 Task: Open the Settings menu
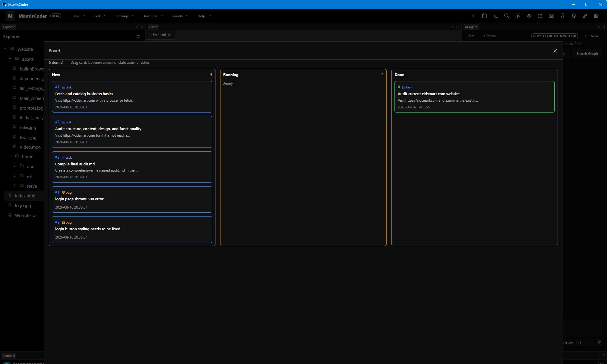click(125, 16)
